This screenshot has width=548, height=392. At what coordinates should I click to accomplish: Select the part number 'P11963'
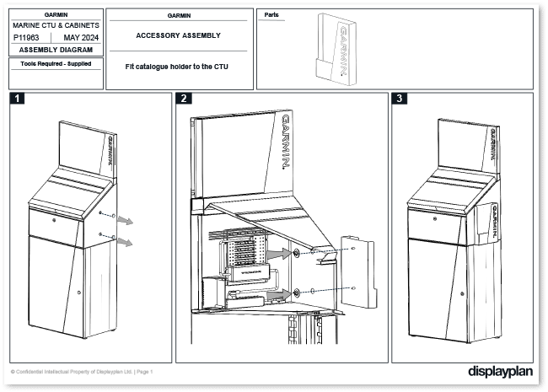coord(26,38)
